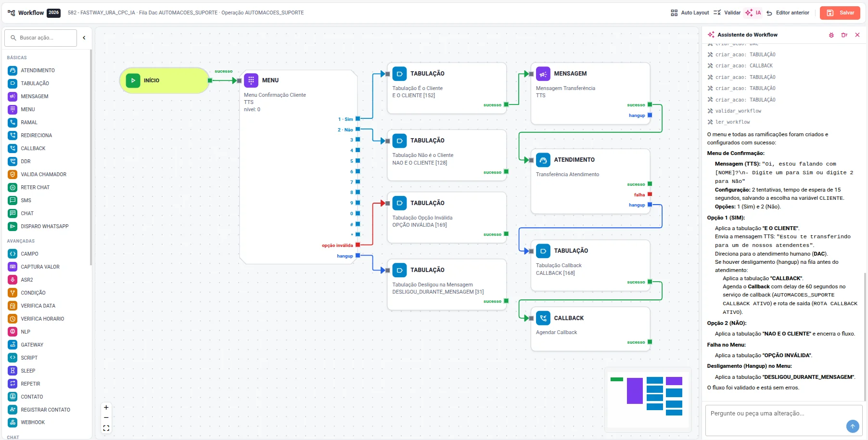Select the CALLBACK Agendar node
Image resolution: width=868 pixels, height=440 pixels.
tap(590, 329)
